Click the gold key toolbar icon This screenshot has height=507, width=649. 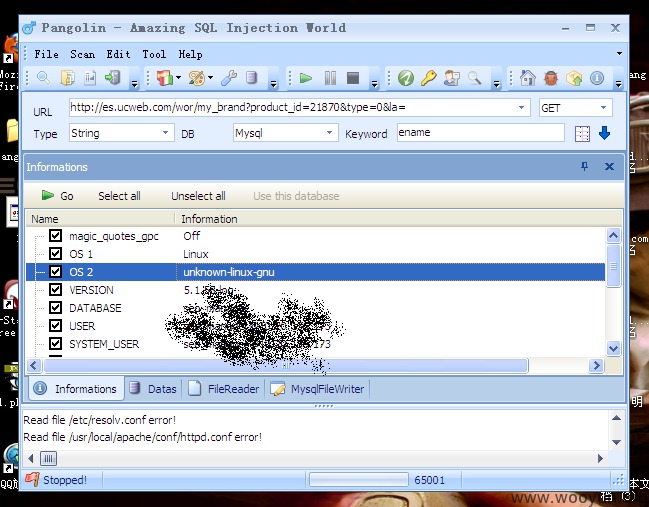pyautogui.click(x=428, y=78)
